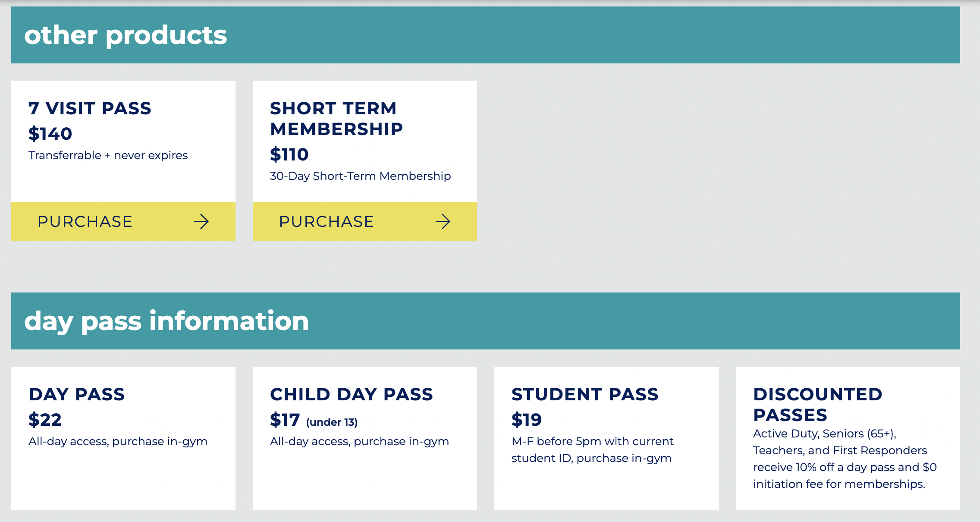Image resolution: width=980 pixels, height=522 pixels.
Task: Click the arrow icon on Short Term Membership purchase
Action: [443, 222]
